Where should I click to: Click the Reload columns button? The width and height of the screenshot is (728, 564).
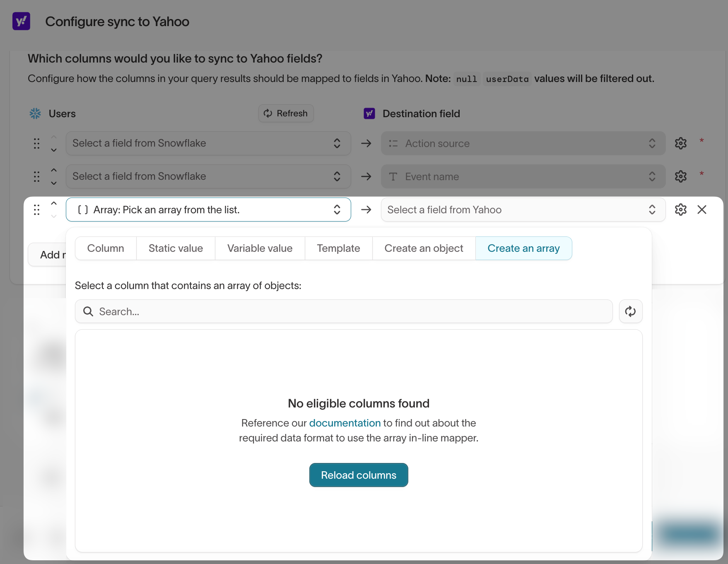[x=359, y=475]
